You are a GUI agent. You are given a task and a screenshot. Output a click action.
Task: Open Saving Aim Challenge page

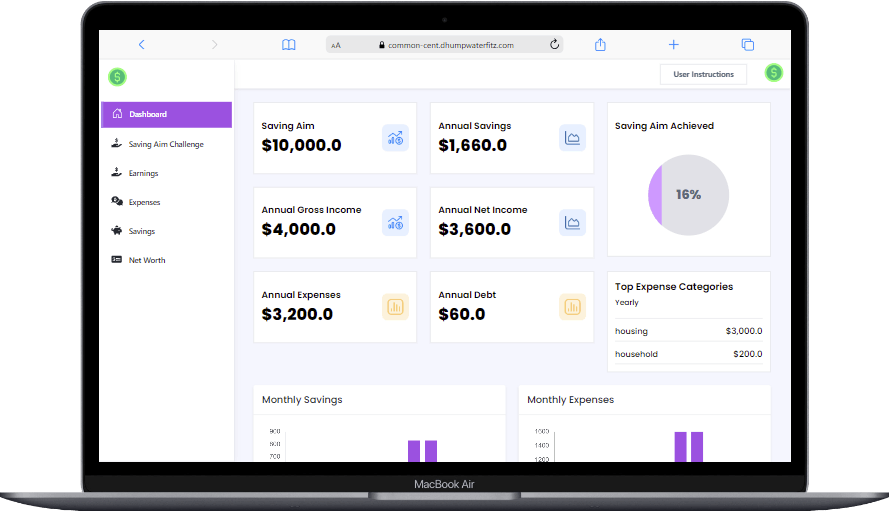pos(166,144)
